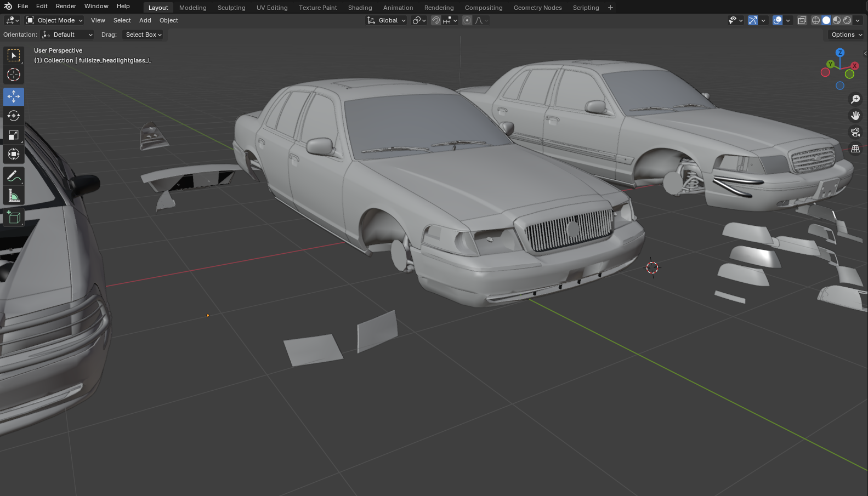Image resolution: width=868 pixels, height=496 pixels.
Task: Toggle snapping magnet on
Action: (436, 20)
